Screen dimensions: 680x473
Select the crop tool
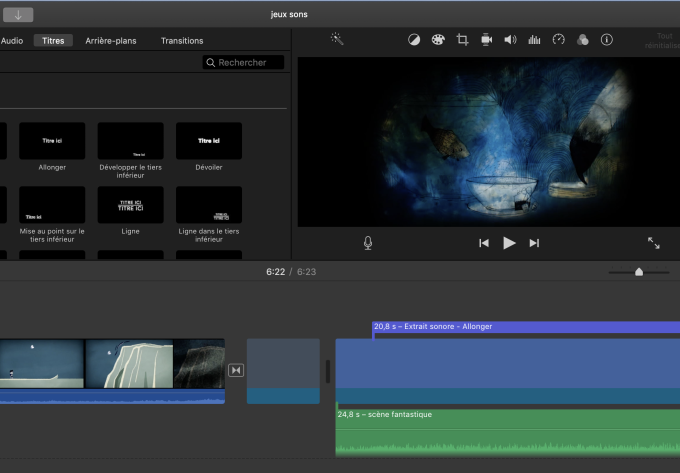462,40
